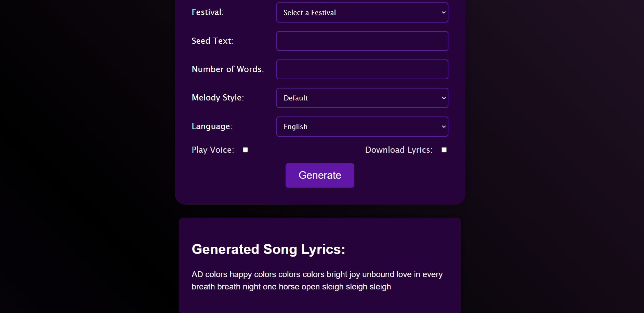Screen dimensions: 644x313
Task: Enable the Play Voice checkbox
Action: [245, 150]
